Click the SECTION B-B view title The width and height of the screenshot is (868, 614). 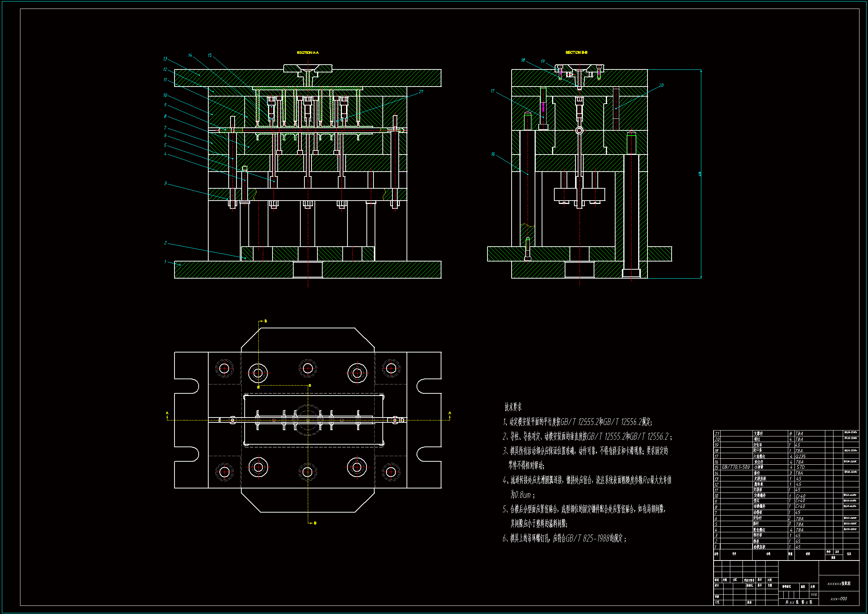(x=576, y=53)
